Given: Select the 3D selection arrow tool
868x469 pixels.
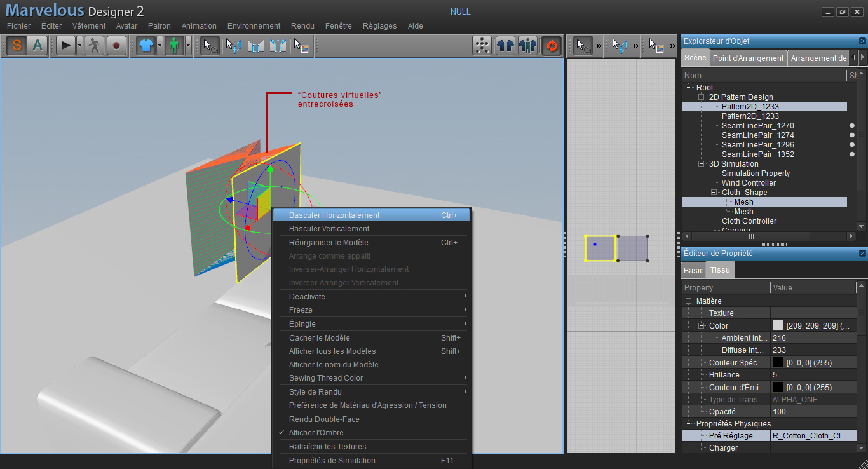Looking at the screenshot, I should tap(210, 46).
